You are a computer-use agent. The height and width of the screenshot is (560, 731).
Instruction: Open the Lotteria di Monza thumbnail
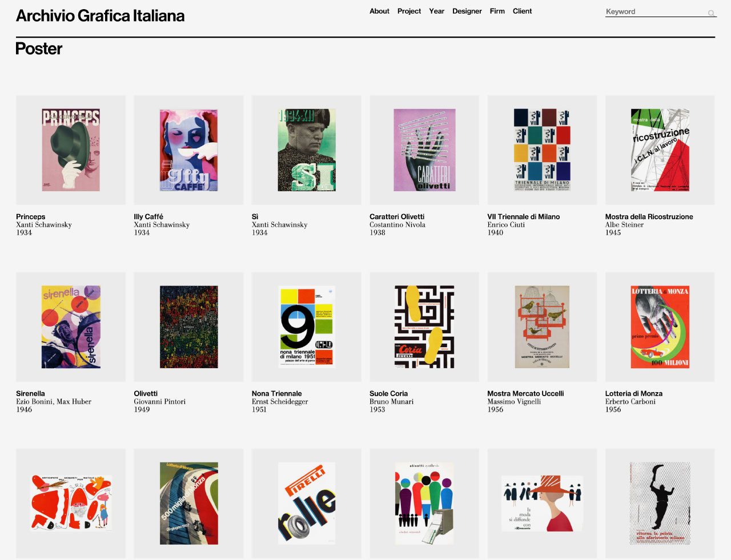coord(660,327)
